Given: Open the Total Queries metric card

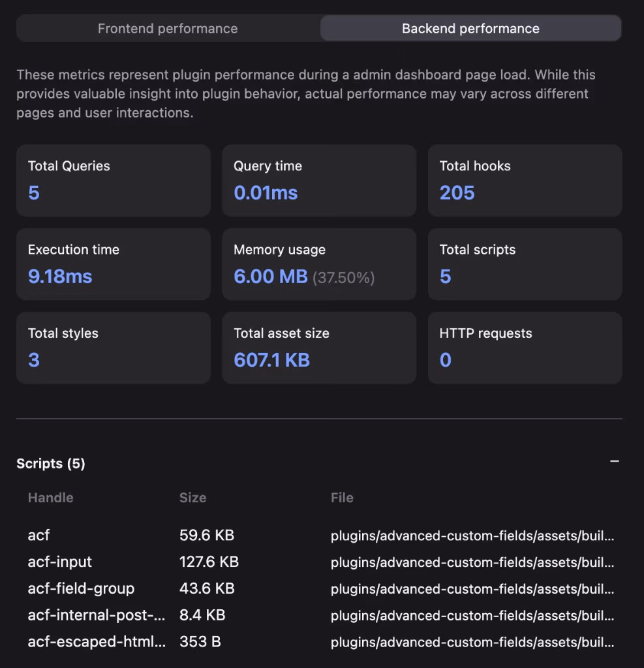Looking at the screenshot, I should (114, 181).
